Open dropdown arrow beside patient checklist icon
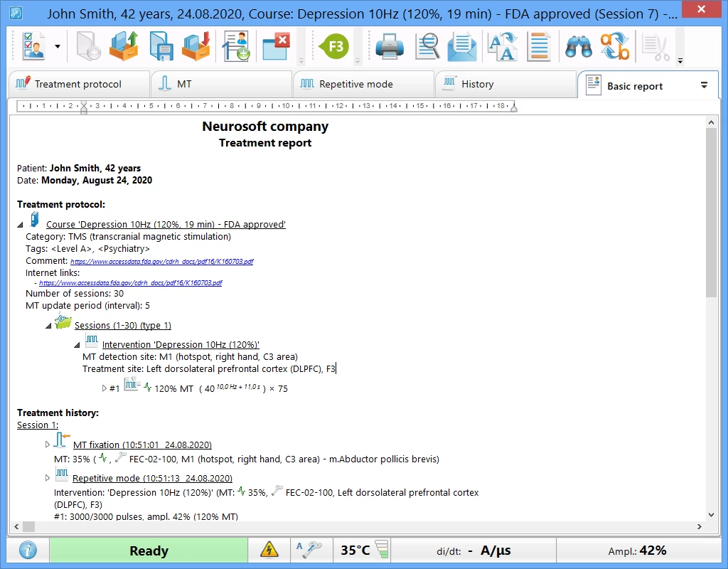The image size is (728, 569). click(58, 48)
